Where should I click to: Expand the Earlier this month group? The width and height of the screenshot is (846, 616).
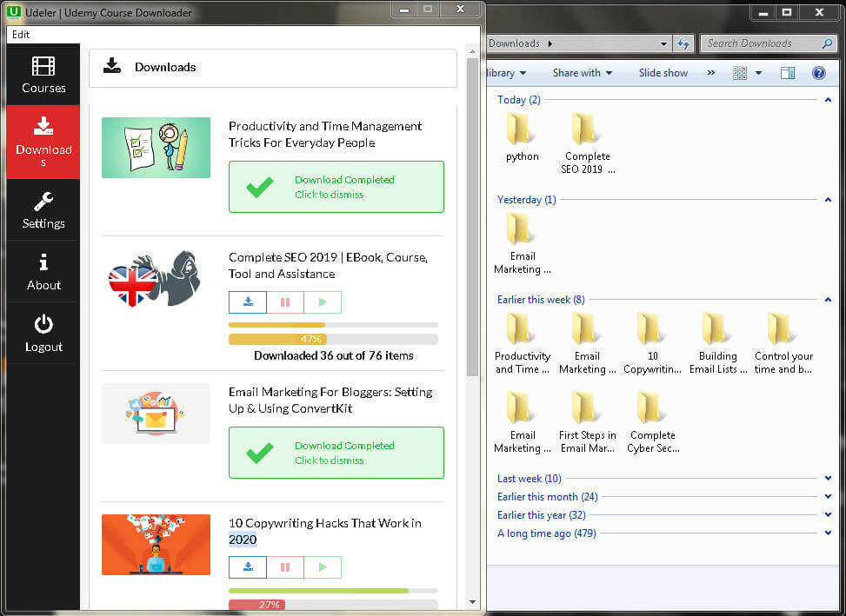[x=828, y=496]
